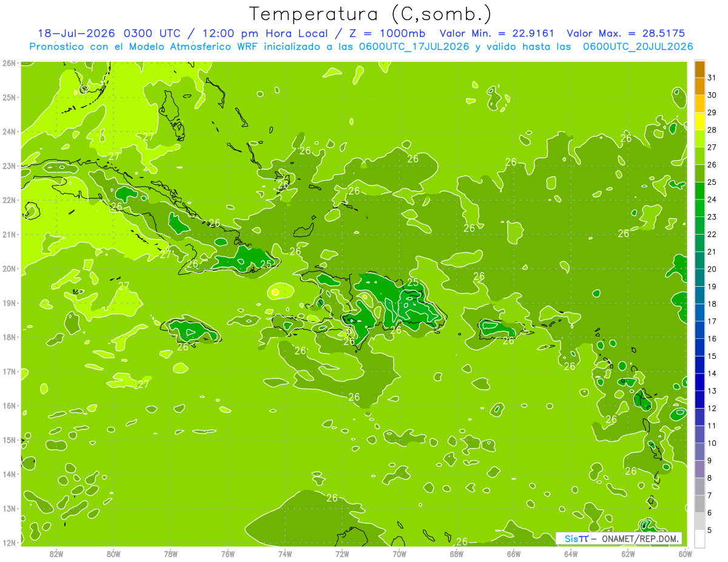The height and width of the screenshot is (562, 728).
Task: Click color bar label "31"
Action: coord(712,78)
